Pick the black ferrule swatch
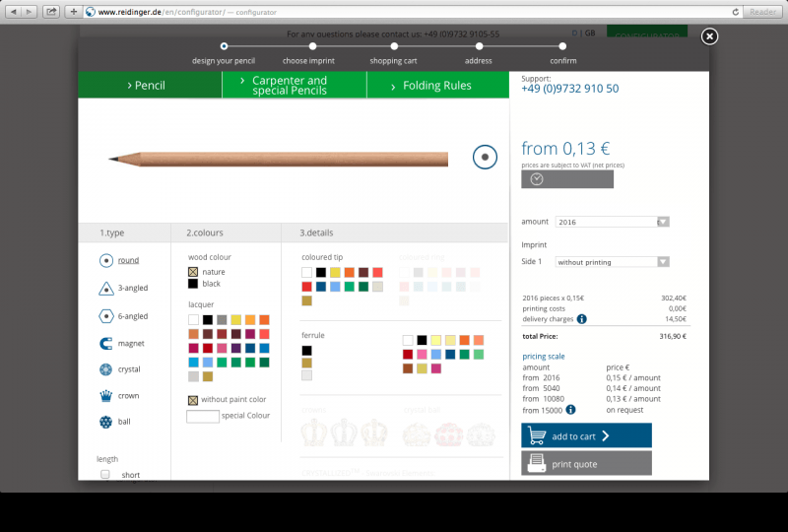Image resolution: width=788 pixels, height=532 pixels. (x=306, y=351)
